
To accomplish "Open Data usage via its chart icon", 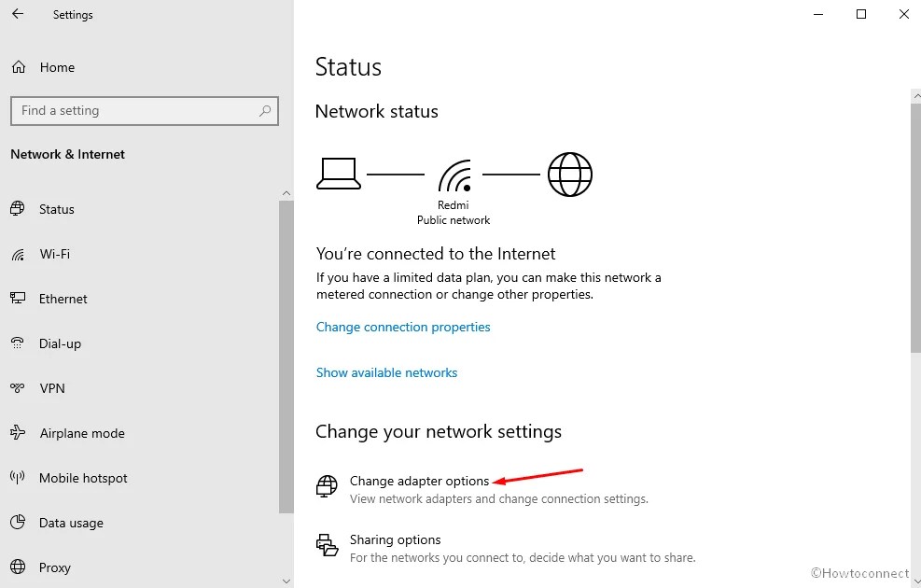I will click(18, 523).
